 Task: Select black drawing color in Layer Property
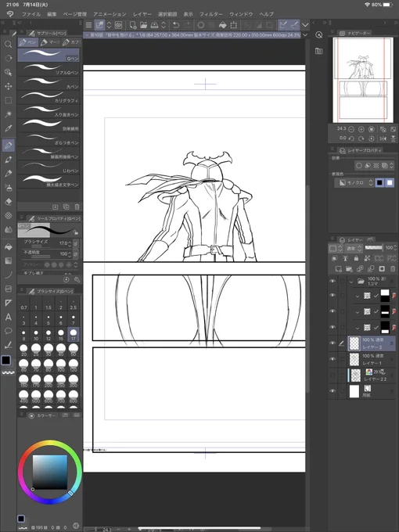(379, 182)
